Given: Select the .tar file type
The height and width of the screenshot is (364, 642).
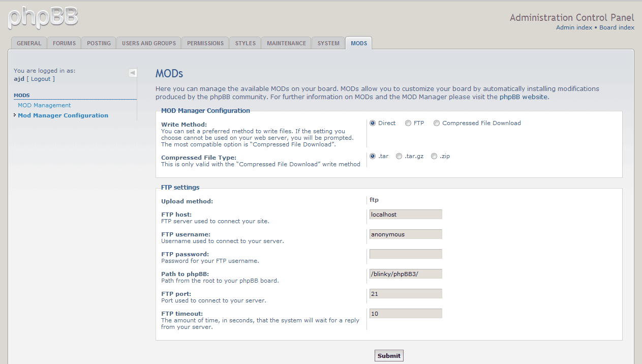Looking at the screenshot, I should [x=373, y=156].
